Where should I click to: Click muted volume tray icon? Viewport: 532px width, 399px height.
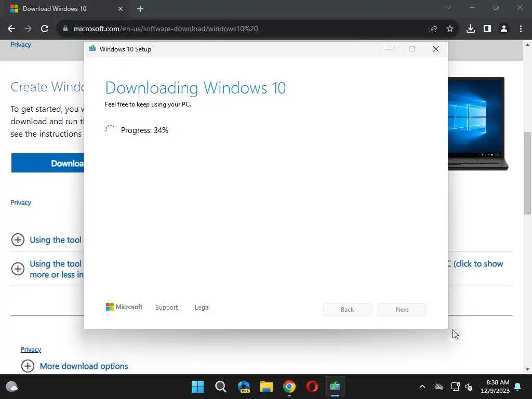coord(469,387)
